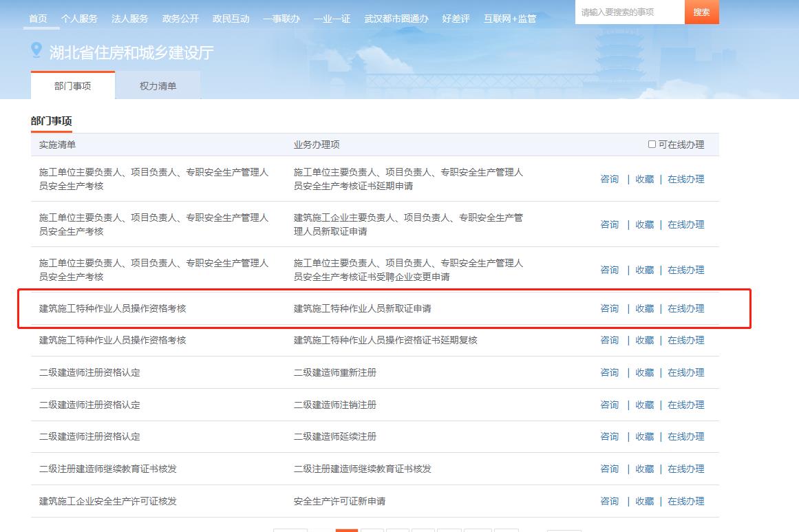This screenshot has width=799, height=532.
Task: Click 在线办理 for 特种作业人员新取证申请
Action: click(x=686, y=309)
